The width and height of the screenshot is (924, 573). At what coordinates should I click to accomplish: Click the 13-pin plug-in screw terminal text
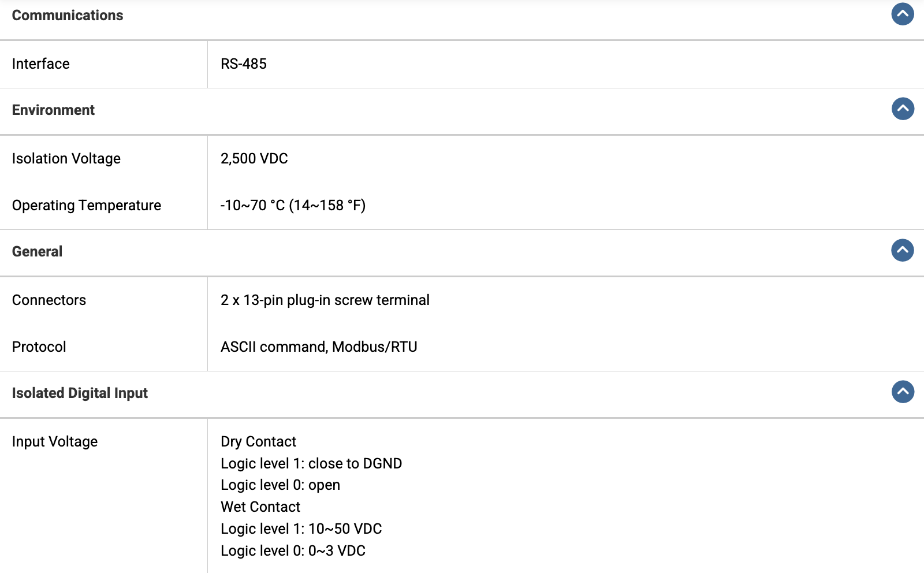337,300
